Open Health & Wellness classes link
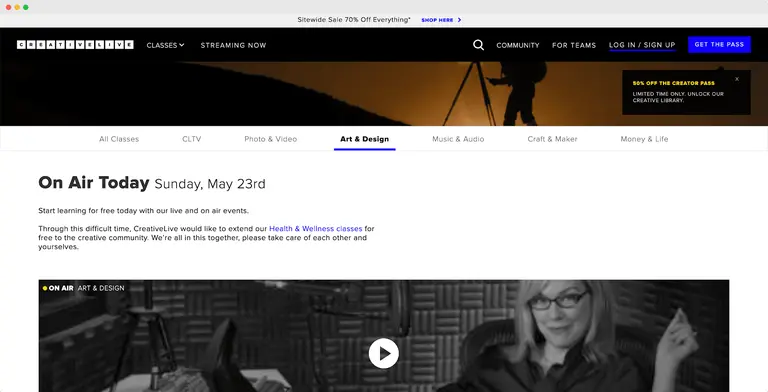Screen dimensions: 768x392 click(x=315, y=229)
